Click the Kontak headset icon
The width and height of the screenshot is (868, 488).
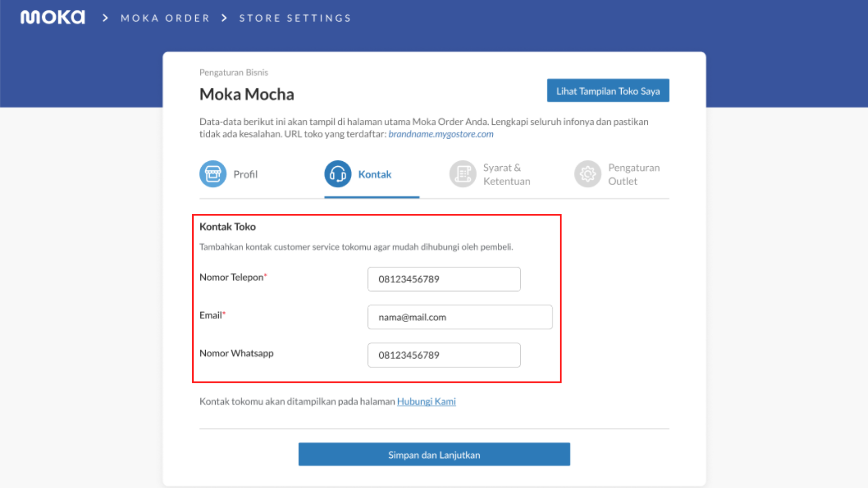point(337,174)
